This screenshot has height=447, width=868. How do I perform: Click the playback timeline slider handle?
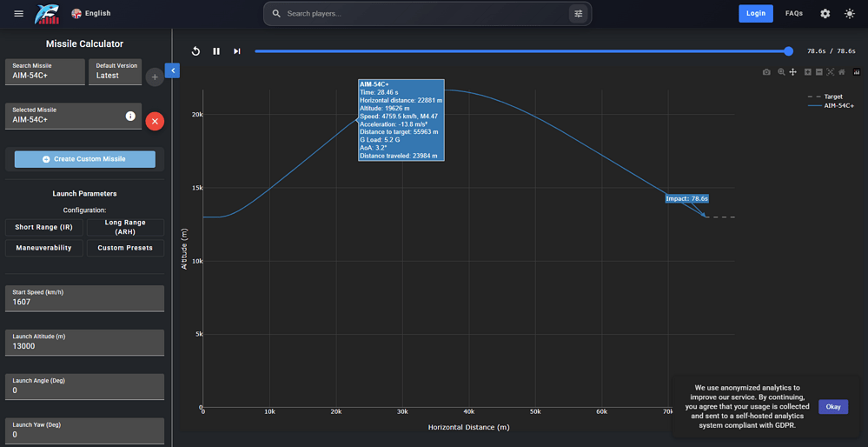(789, 51)
